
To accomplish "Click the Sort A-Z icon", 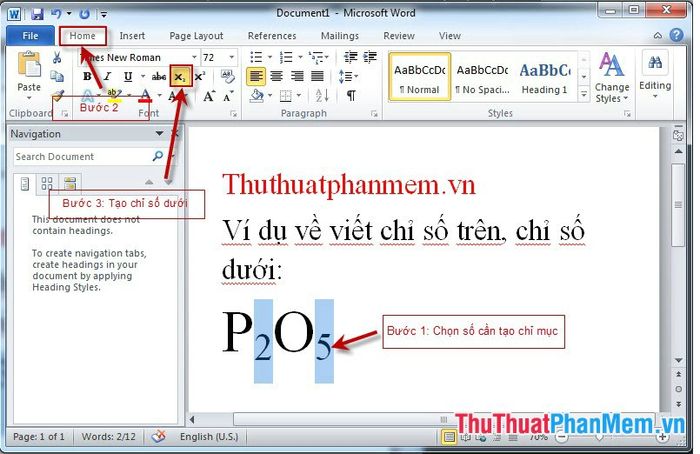I will coord(322,95).
